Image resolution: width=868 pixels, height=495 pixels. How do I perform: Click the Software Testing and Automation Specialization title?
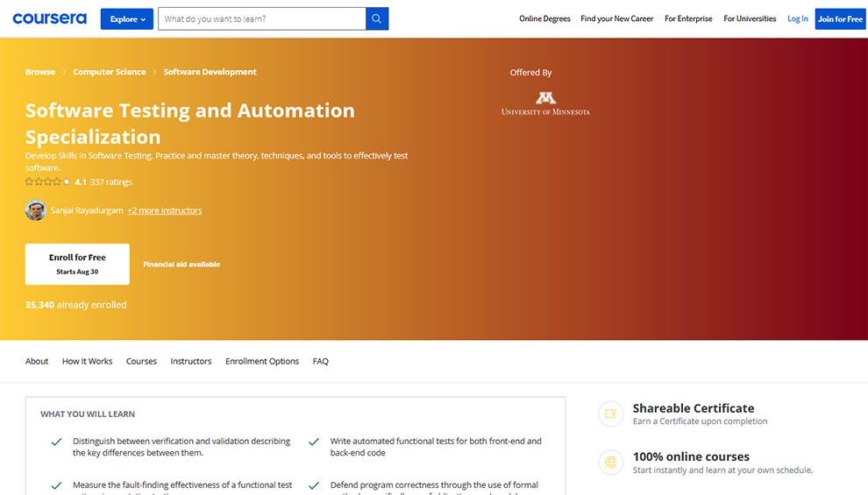pyautogui.click(x=190, y=124)
